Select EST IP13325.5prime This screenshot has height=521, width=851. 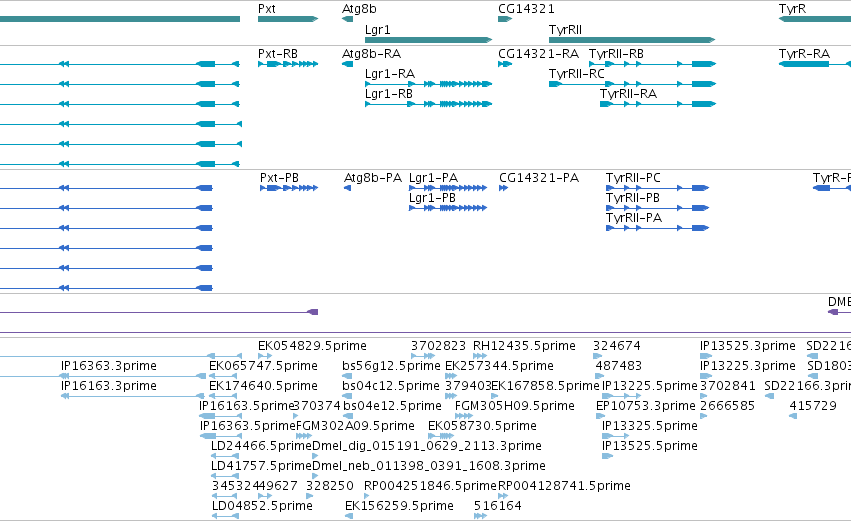click(650, 426)
